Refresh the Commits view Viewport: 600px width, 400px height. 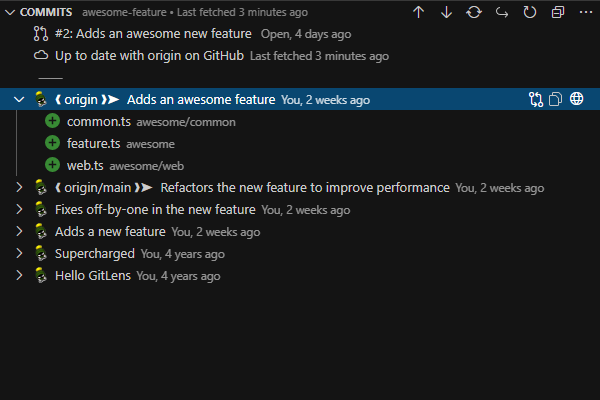(x=530, y=12)
